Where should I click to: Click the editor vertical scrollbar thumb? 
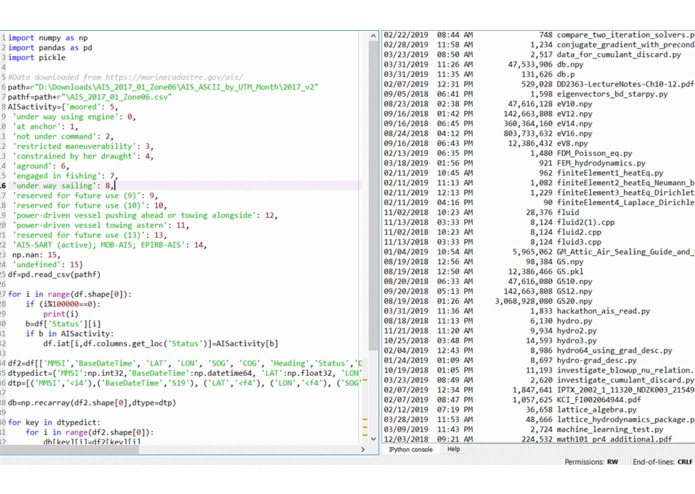[373, 195]
